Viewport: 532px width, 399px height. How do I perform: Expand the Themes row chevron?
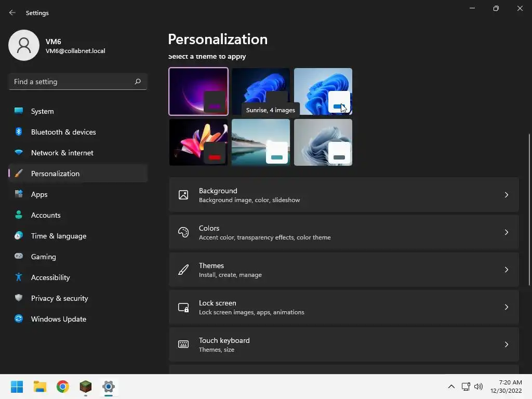click(506, 270)
